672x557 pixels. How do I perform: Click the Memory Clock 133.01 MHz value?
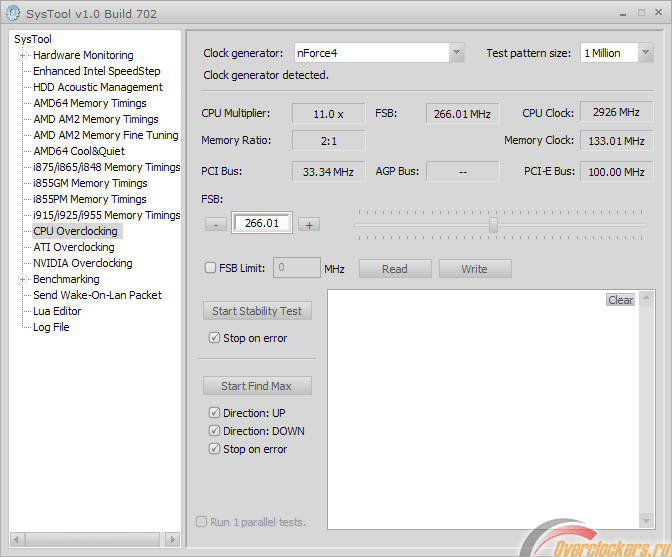click(617, 141)
